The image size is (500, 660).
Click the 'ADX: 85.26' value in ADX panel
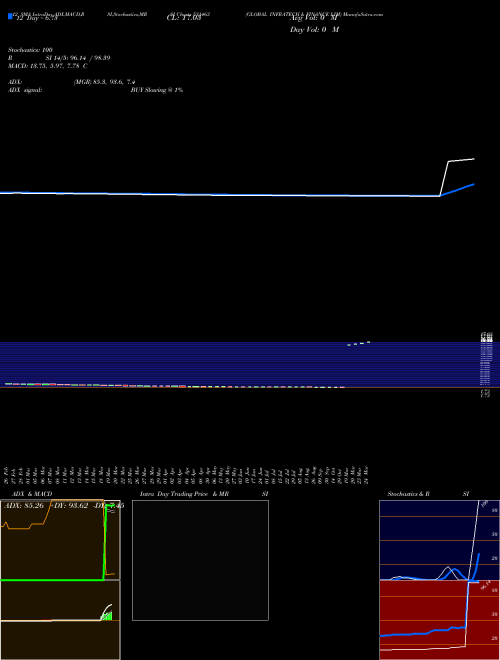(24, 506)
